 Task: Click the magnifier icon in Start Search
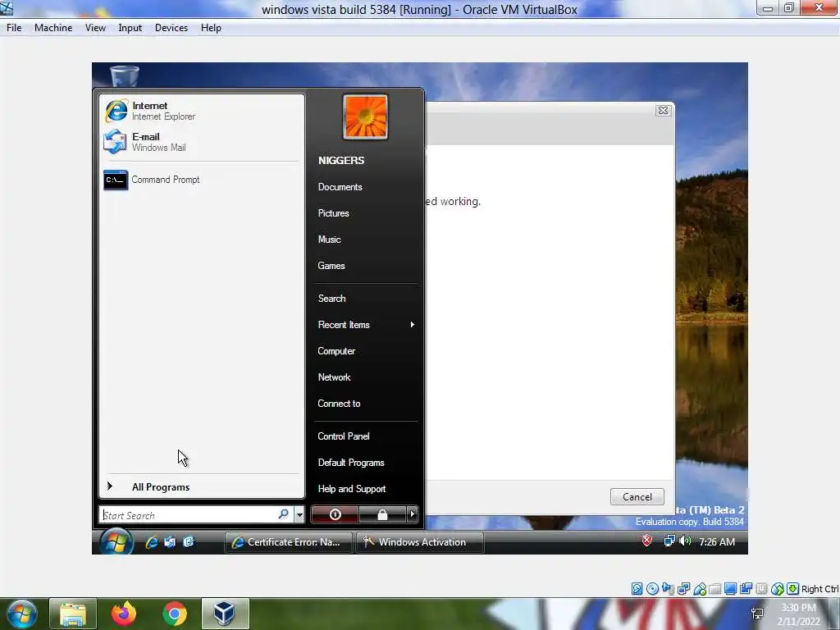[283, 514]
